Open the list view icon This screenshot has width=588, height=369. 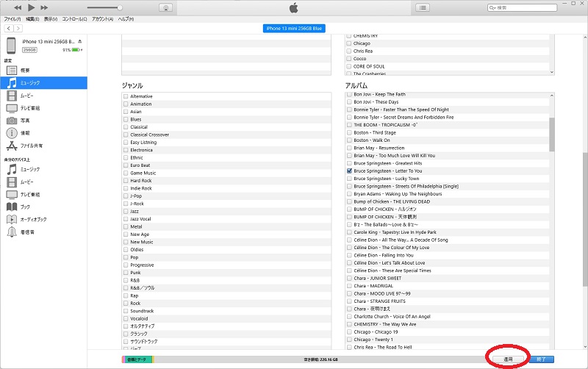tap(423, 7)
